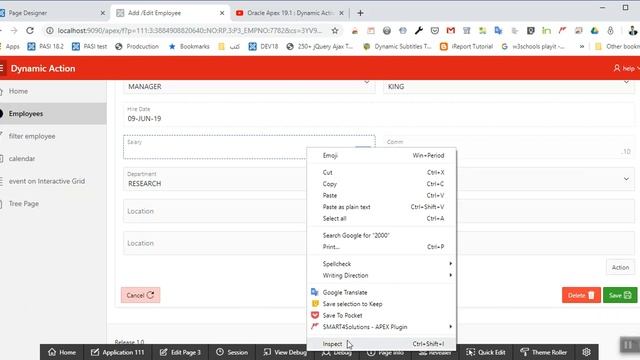Viewport: 640px width, 360px height.
Task: Open calendar in the side navigation
Action: tap(53, 158)
